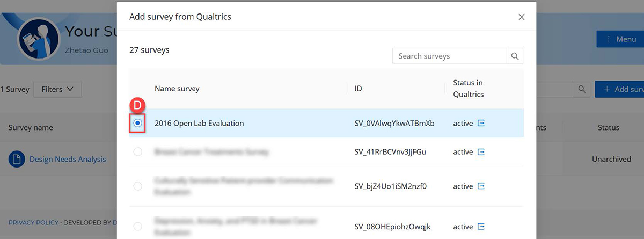
Task: Expand the Filters dropdown on background page
Action: click(x=57, y=89)
